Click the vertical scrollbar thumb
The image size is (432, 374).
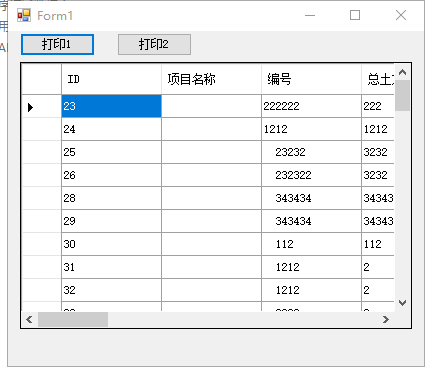pyautogui.click(x=402, y=96)
